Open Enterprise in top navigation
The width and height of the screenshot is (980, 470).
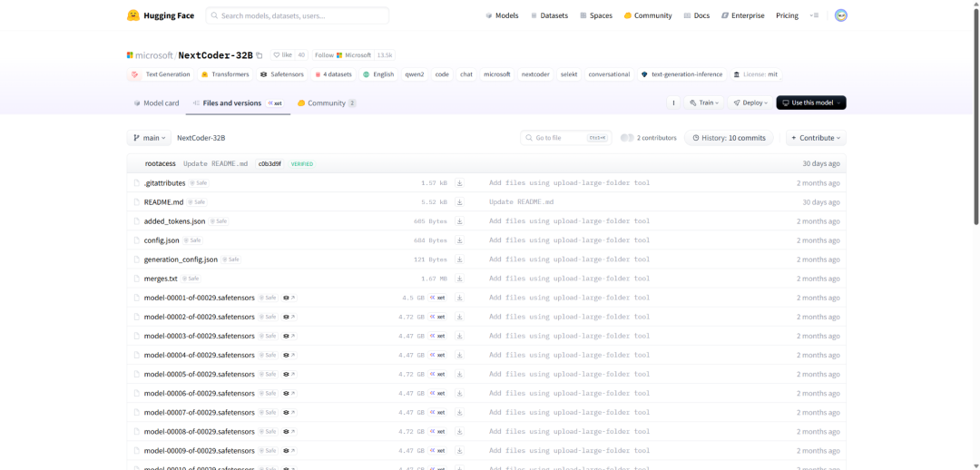click(x=742, y=15)
